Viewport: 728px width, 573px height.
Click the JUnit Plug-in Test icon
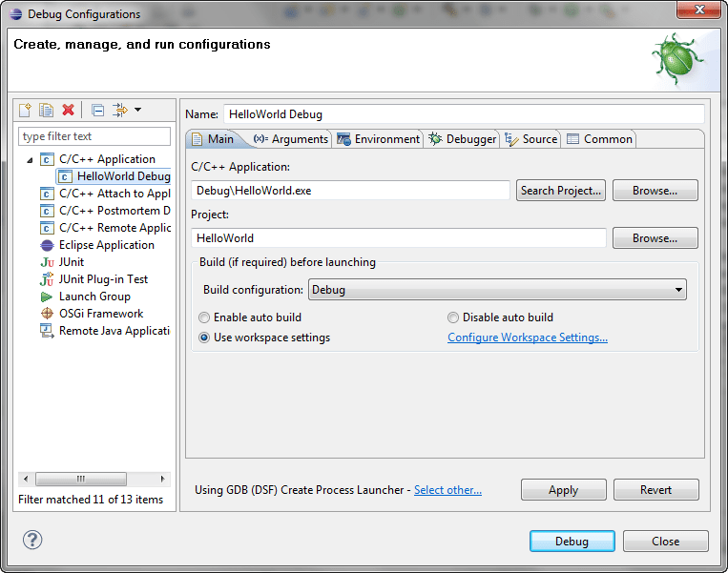(47, 279)
